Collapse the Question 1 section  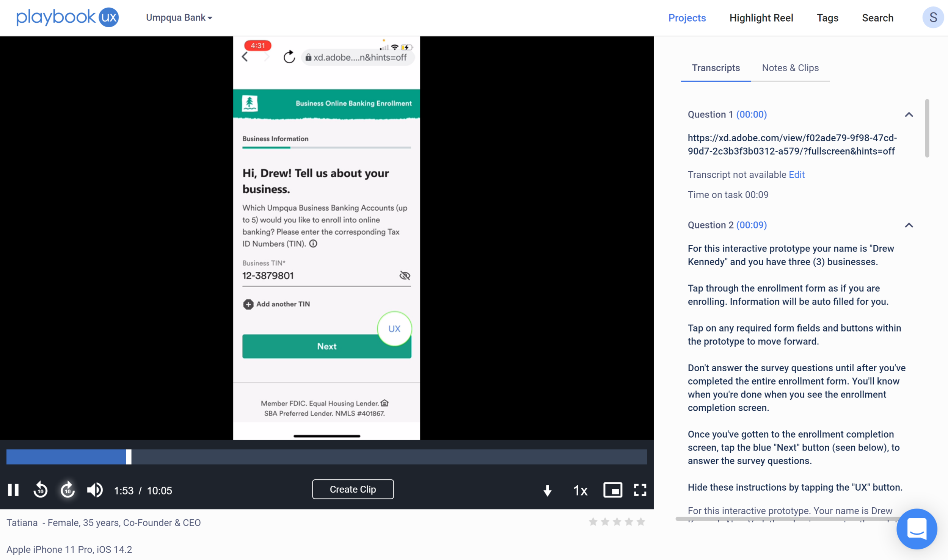909,114
